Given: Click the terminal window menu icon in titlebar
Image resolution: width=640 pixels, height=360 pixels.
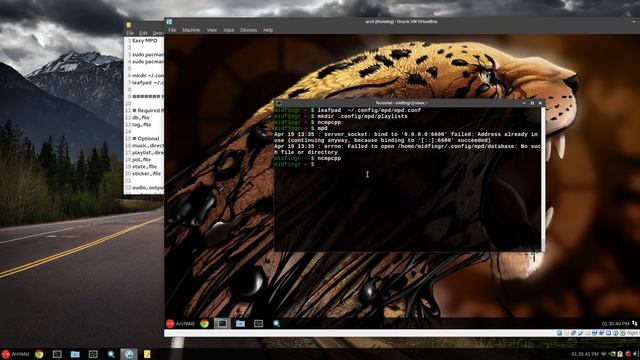Looking at the screenshot, I should 279,103.
